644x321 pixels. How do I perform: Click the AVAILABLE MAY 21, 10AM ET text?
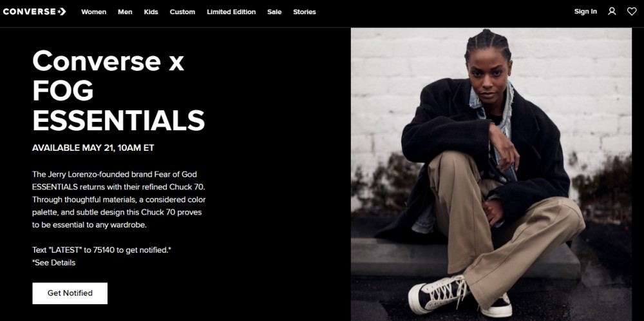click(93, 148)
